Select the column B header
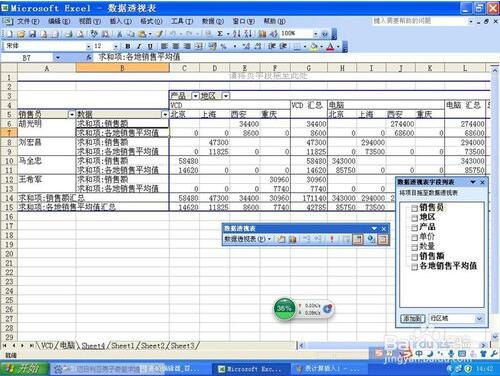This screenshot has width=500, height=376. (123, 68)
